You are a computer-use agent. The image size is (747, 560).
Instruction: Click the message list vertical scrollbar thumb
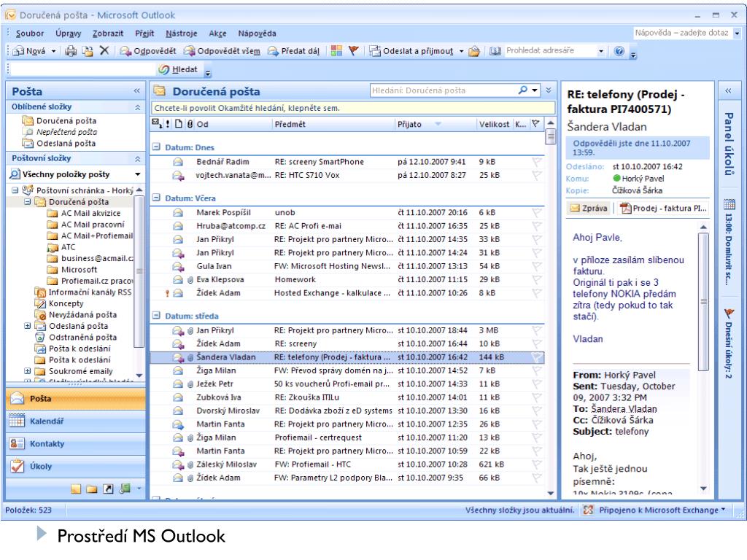pos(551,136)
